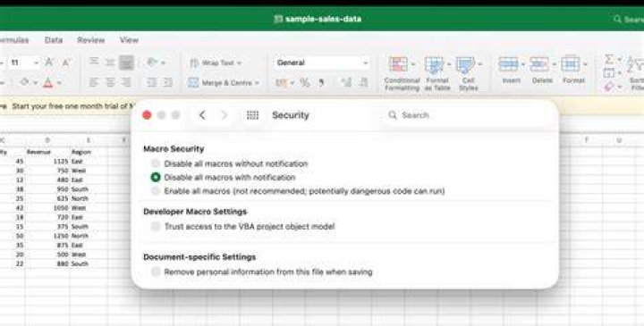Click the percent style icon

305,83
